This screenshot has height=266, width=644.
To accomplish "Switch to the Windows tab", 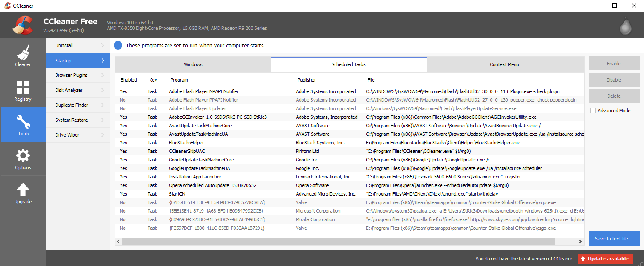I will tap(193, 64).
